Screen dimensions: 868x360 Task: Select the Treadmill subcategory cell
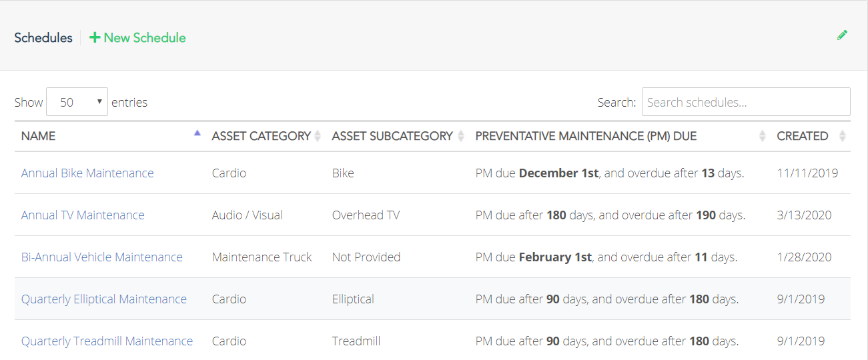(x=356, y=341)
